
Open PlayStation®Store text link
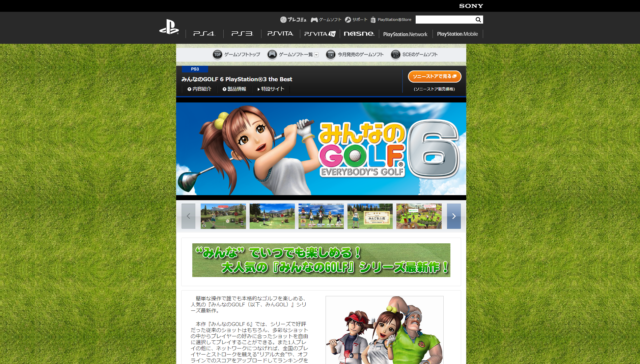[x=394, y=20]
